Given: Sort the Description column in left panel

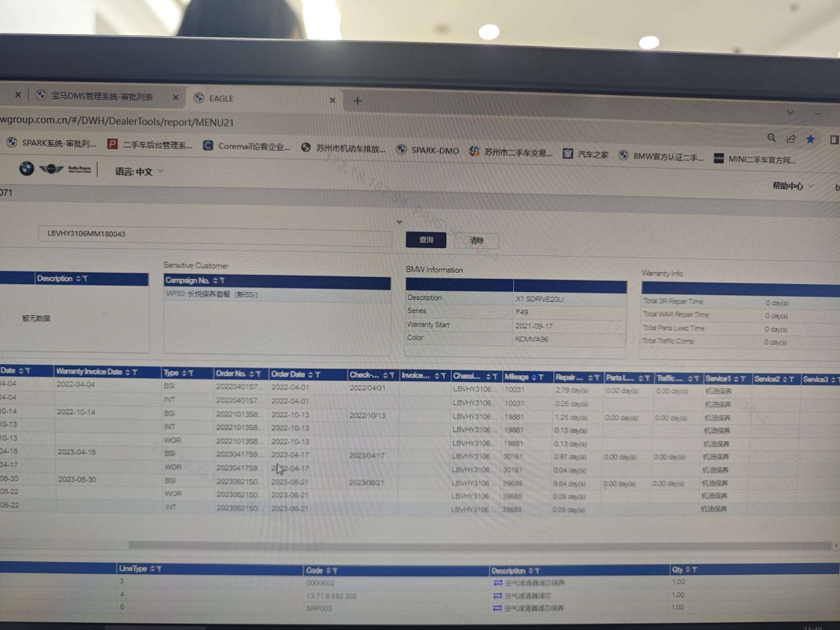Looking at the screenshot, I should pyautogui.click(x=78, y=278).
